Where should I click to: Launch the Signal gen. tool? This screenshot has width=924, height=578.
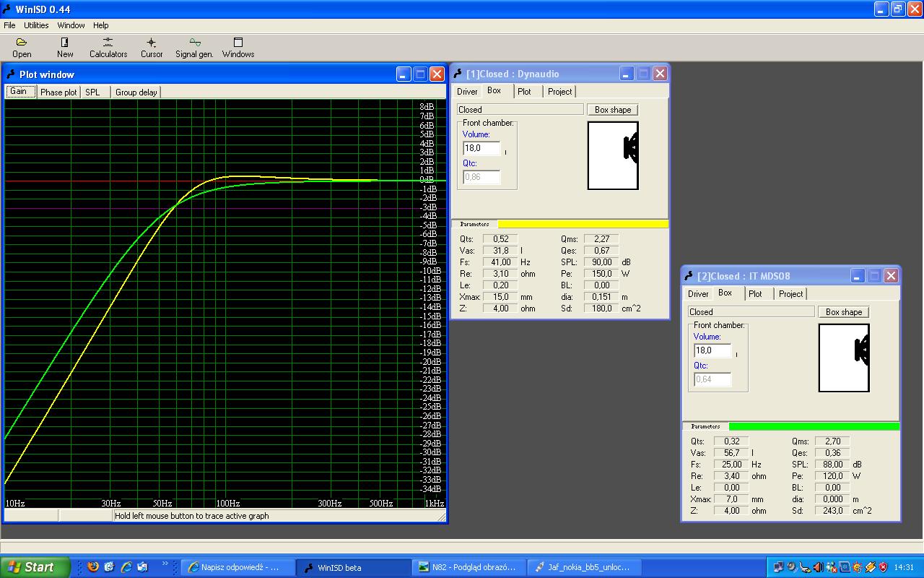pos(194,48)
